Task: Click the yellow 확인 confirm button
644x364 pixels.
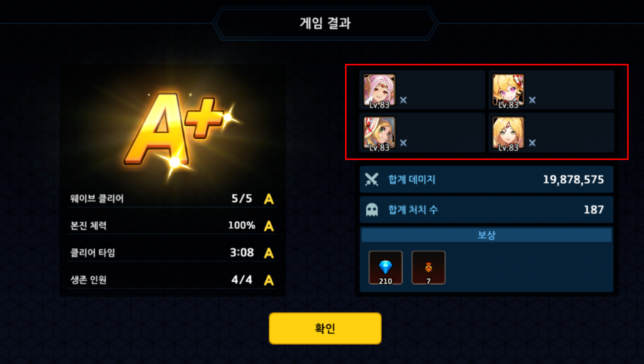Action: pyautogui.click(x=325, y=328)
